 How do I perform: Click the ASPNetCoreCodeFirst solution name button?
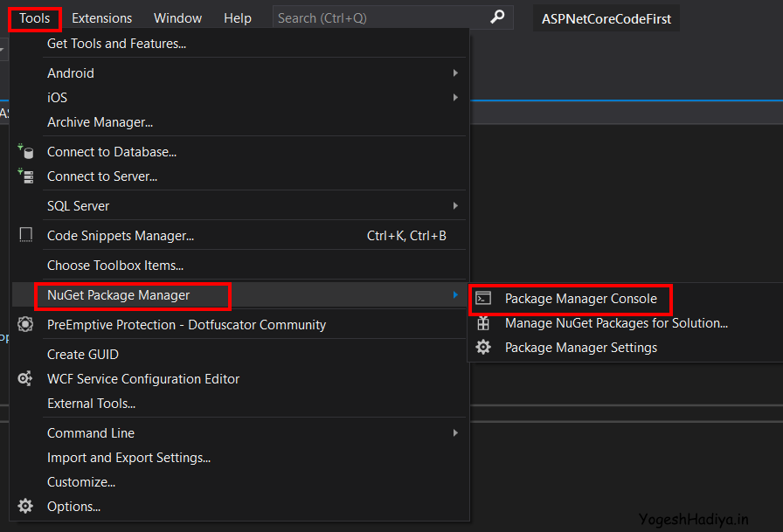pos(606,18)
